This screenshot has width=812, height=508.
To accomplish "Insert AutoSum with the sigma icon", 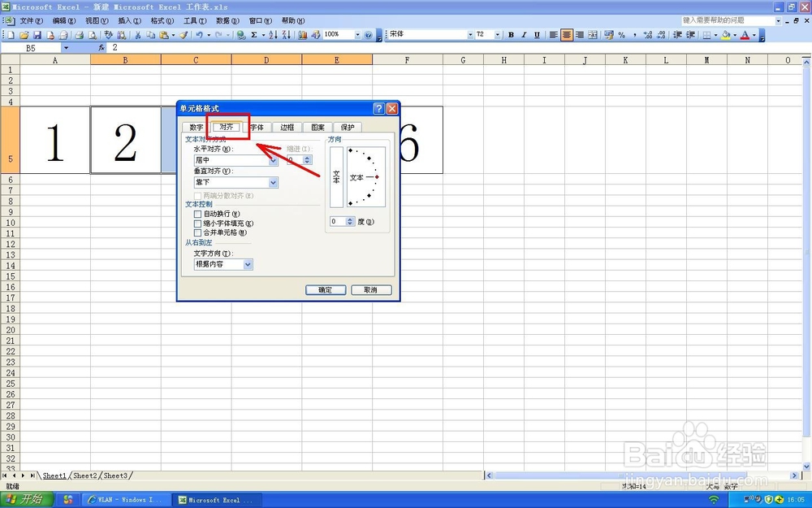I will (x=254, y=35).
